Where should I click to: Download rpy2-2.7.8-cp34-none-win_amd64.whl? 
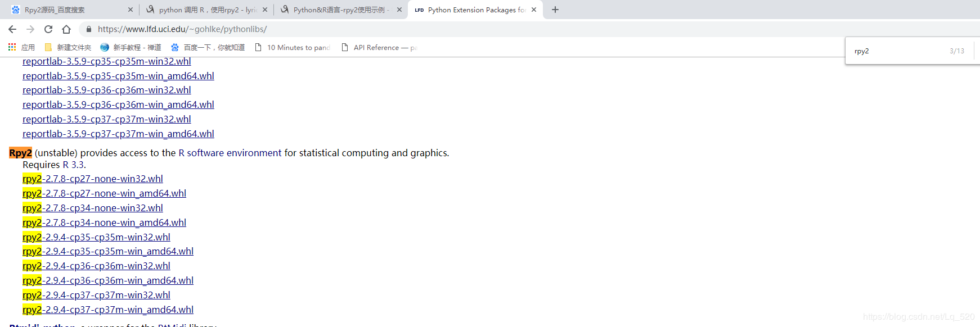(x=104, y=222)
